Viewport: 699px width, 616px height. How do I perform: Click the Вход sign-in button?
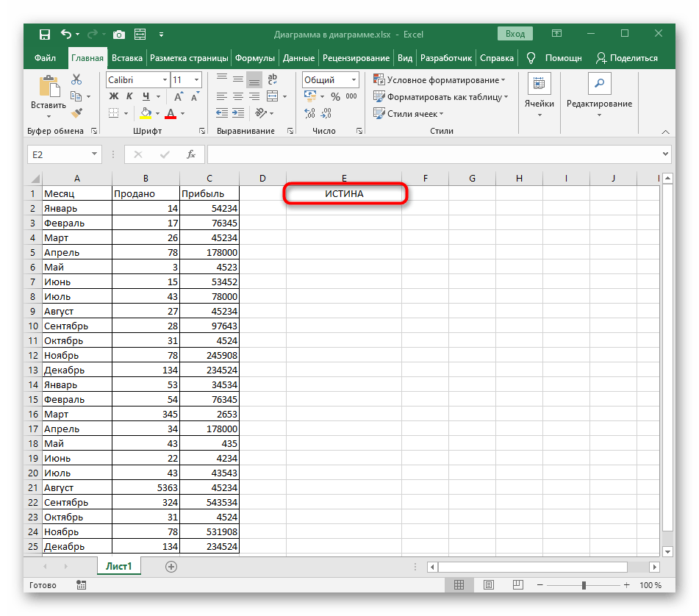click(515, 34)
